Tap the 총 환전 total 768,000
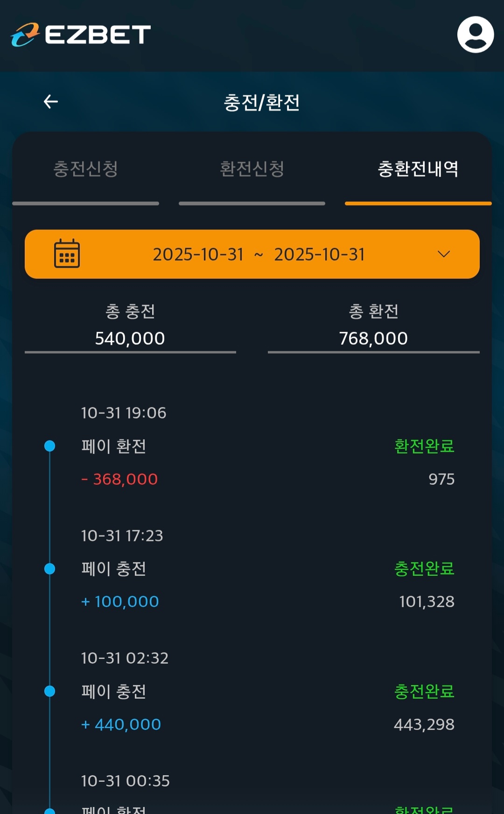The width and height of the screenshot is (504, 814). coord(373,338)
